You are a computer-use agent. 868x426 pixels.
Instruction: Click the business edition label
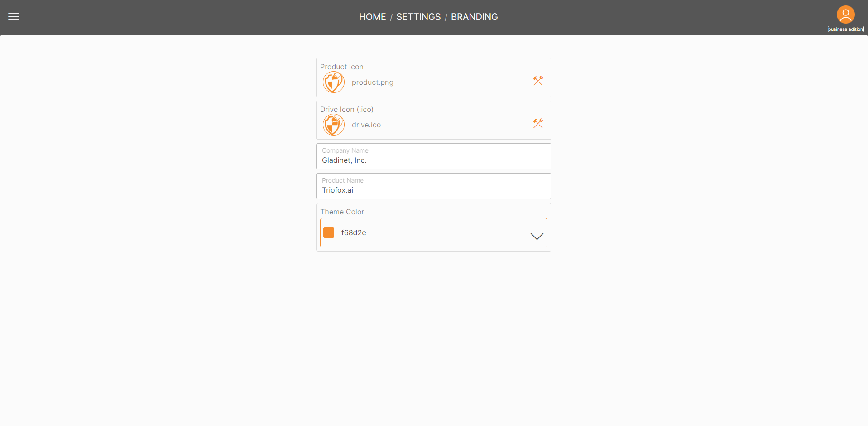[x=845, y=29]
